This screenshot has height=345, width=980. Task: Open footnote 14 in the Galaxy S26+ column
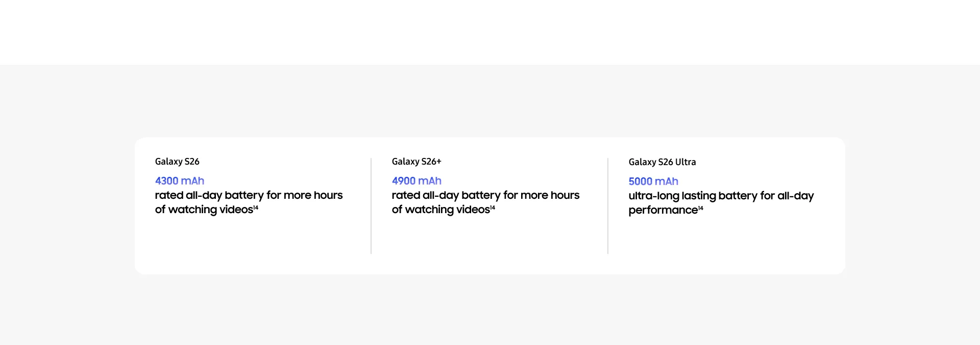click(x=493, y=208)
